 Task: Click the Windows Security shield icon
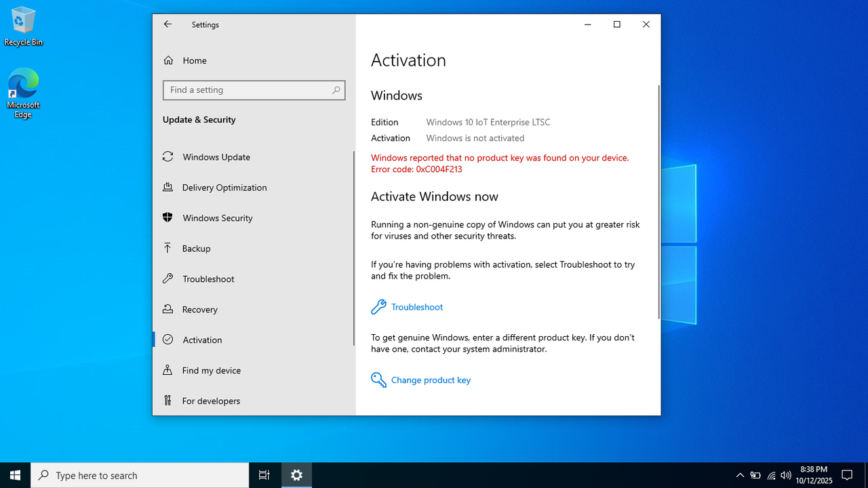[168, 218]
